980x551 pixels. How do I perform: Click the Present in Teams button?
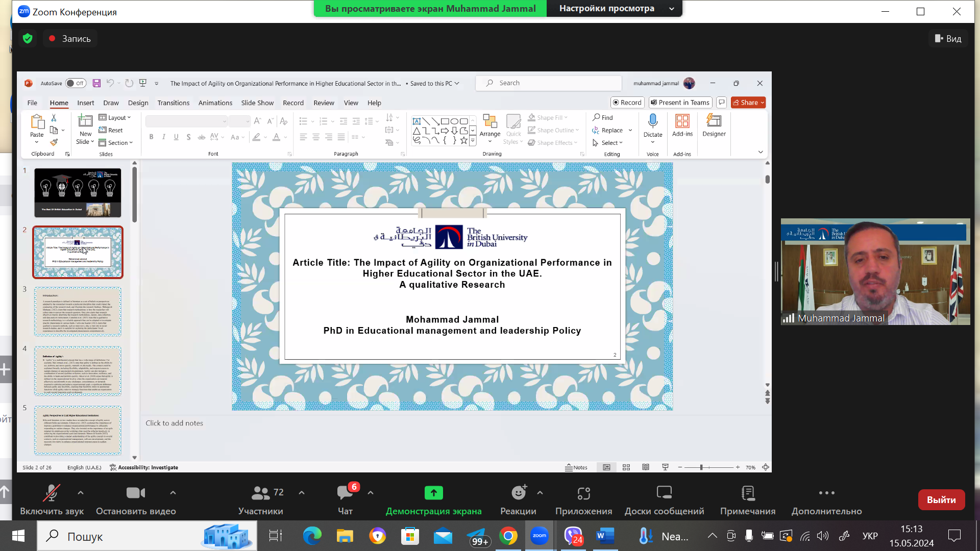pyautogui.click(x=680, y=103)
